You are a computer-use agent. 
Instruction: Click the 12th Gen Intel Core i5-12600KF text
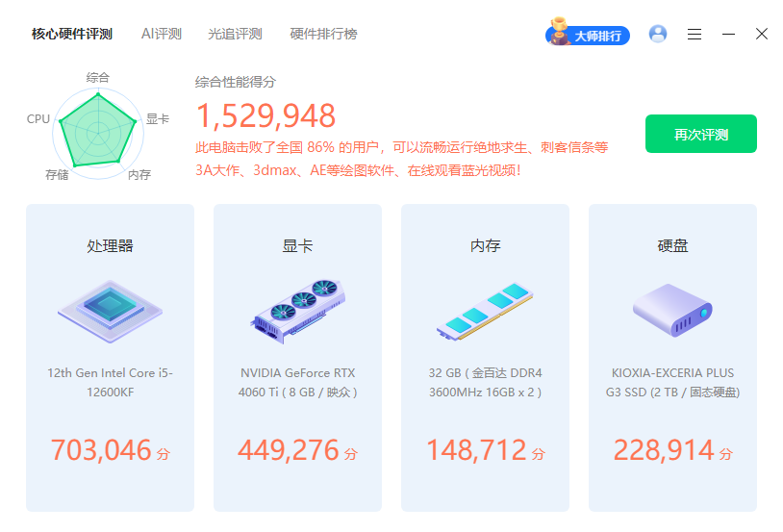click(x=110, y=383)
